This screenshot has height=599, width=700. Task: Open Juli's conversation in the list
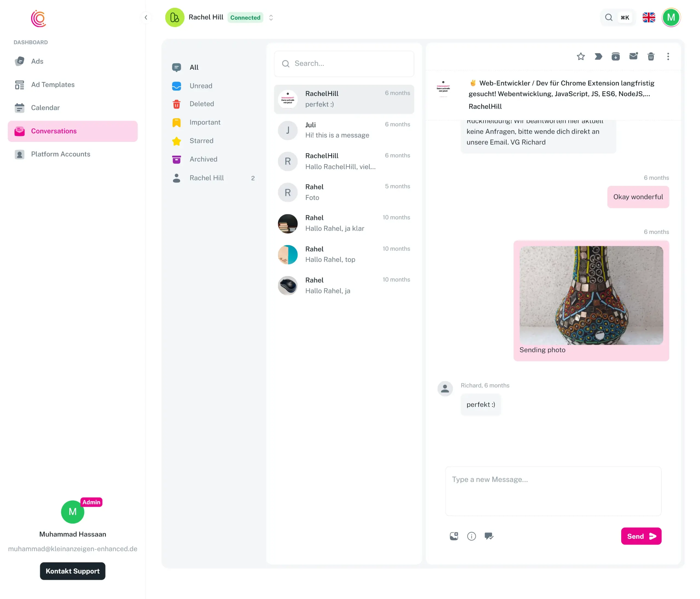(x=344, y=130)
